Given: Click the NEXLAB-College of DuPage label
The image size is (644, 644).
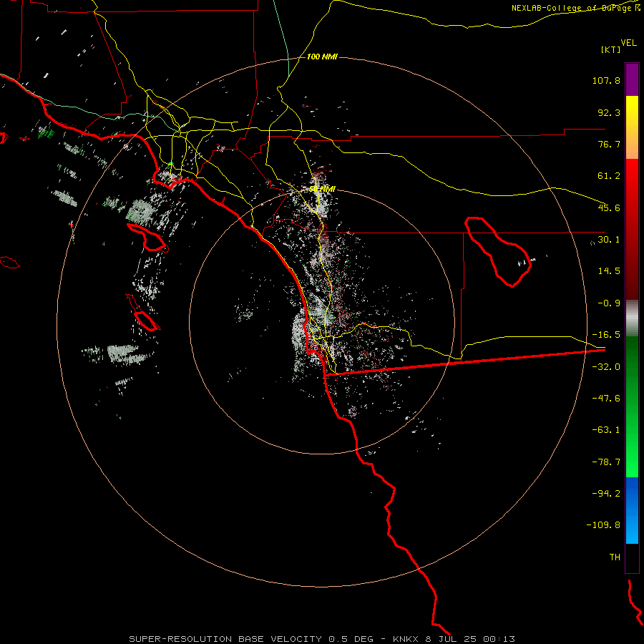Looking at the screenshot, I should [575, 8].
